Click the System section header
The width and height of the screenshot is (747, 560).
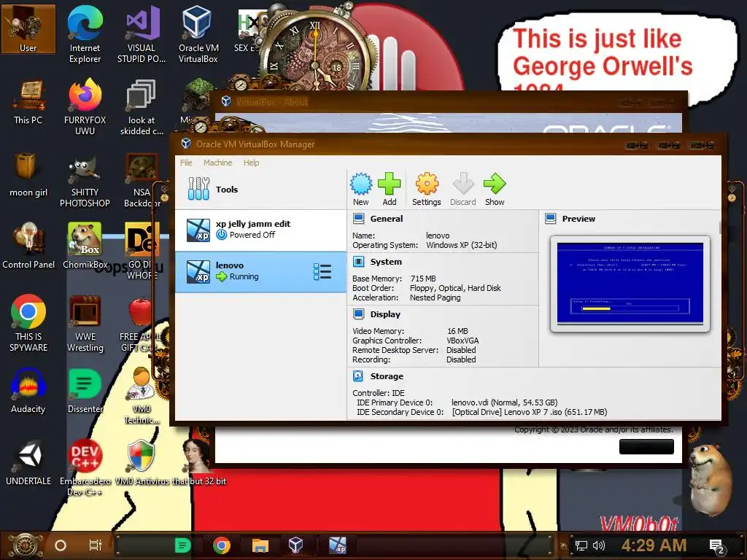(x=386, y=262)
